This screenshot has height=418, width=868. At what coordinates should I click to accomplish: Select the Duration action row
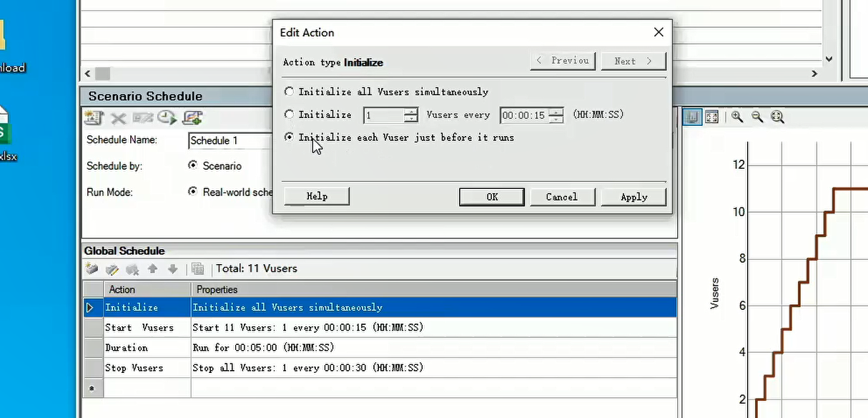pyautogui.click(x=380, y=347)
